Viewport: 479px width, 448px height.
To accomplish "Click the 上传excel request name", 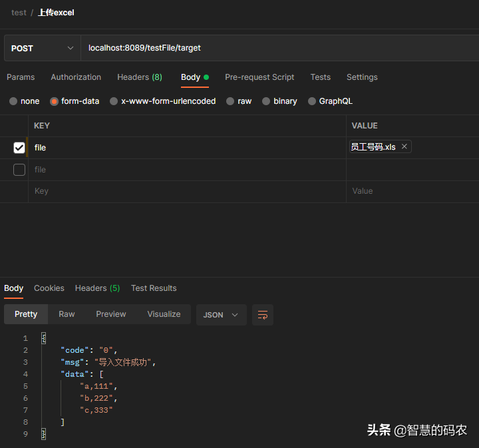I will [x=56, y=13].
